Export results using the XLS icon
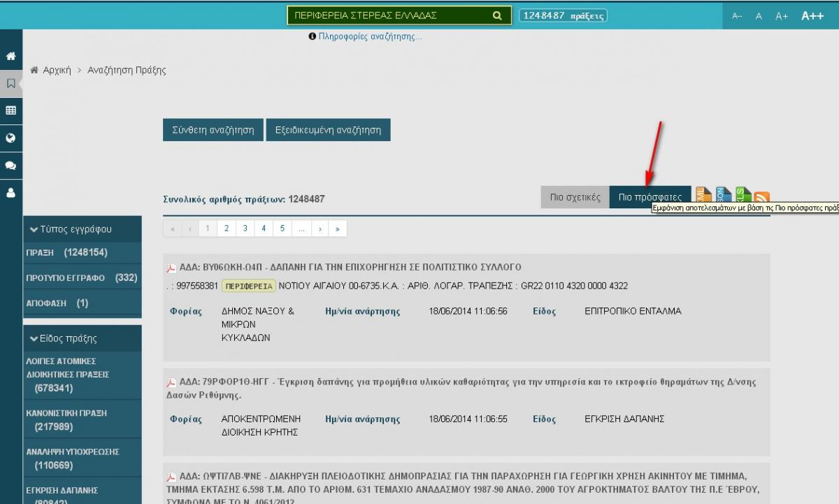Viewport: 839px width, 504px height. tap(743, 196)
